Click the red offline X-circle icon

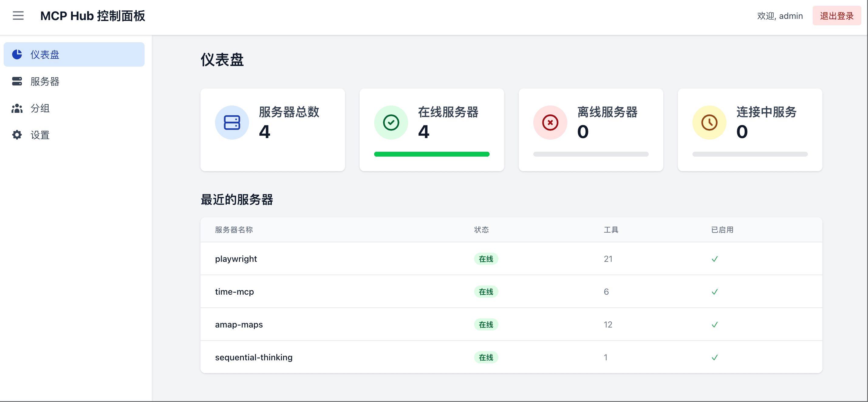pos(550,123)
